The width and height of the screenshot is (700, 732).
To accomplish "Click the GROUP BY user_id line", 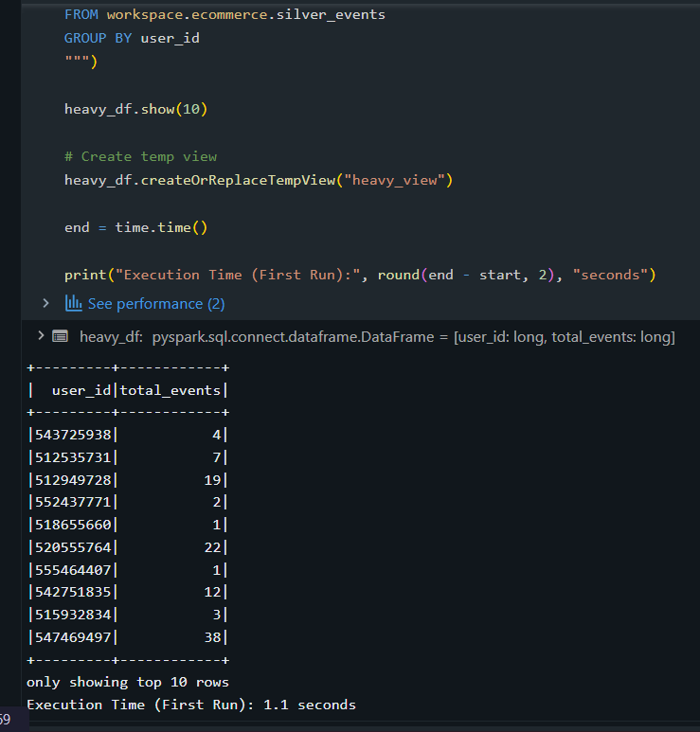I will [132, 38].
